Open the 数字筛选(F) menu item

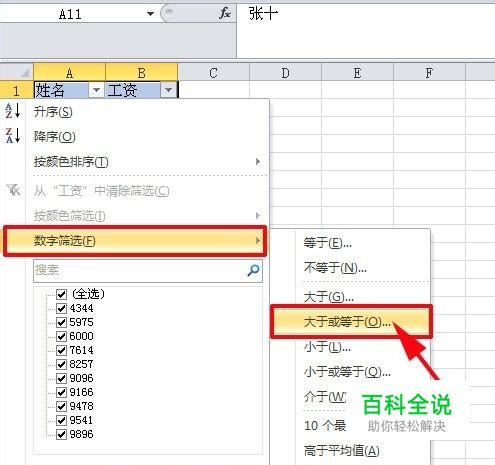coord(135,241)
